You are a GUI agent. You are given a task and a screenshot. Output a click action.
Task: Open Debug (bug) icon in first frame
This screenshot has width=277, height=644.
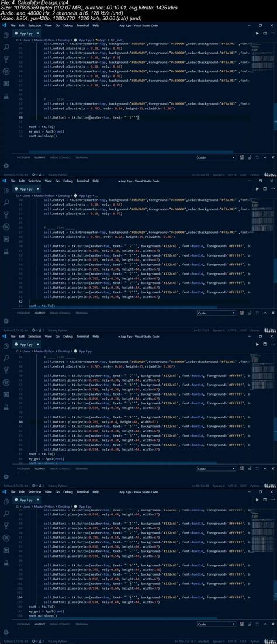pyautogui.click(x=6, y=71)
